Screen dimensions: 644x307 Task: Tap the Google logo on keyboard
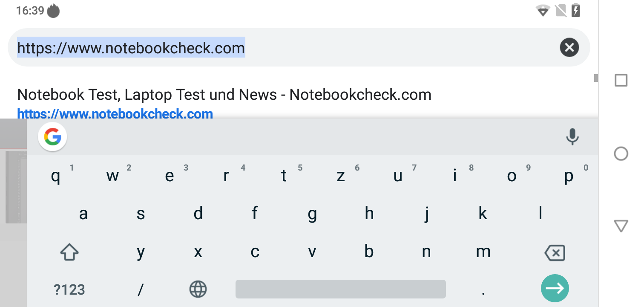click(x=52, y=137)
